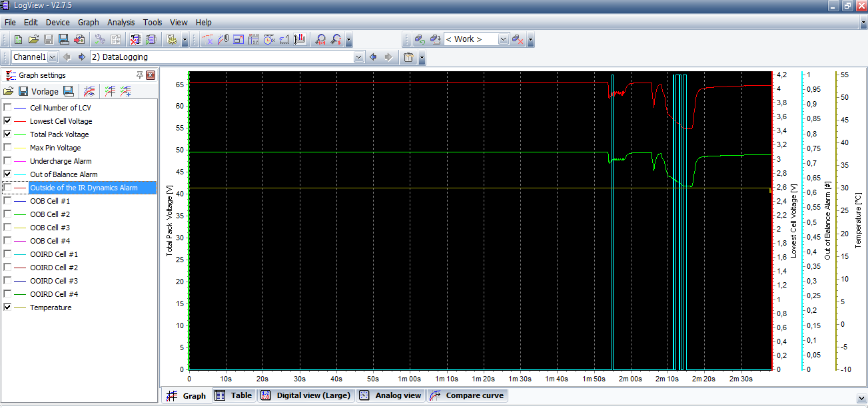Click the Vorlage template button
868x408 pixels.
coord(45,91)
